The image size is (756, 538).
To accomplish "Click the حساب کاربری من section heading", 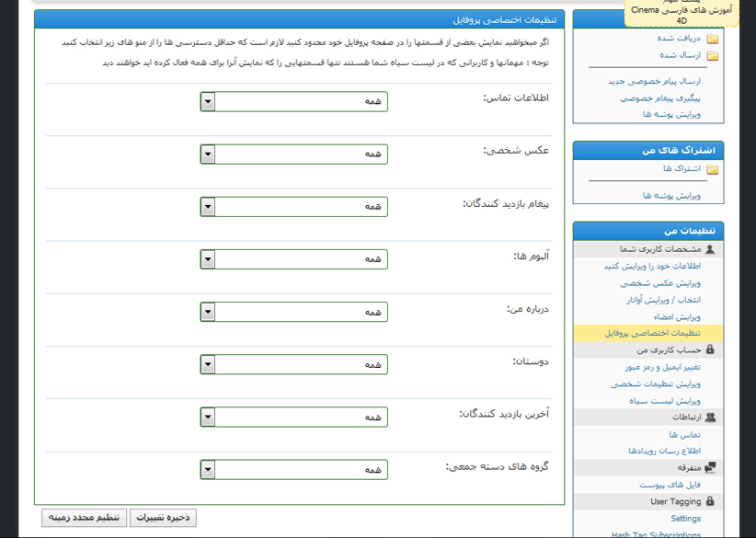I will pos(648,350).
